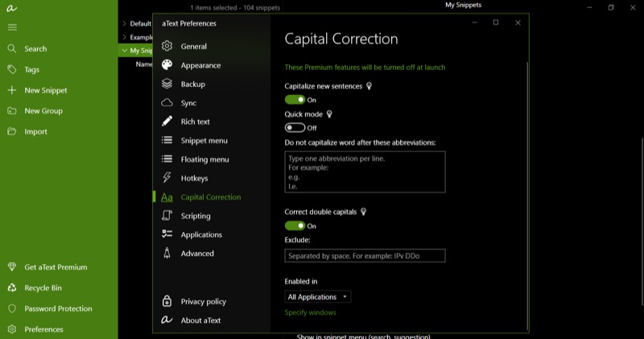Click the About aText logo icon

pyautogui.click(x=167, y=320)
